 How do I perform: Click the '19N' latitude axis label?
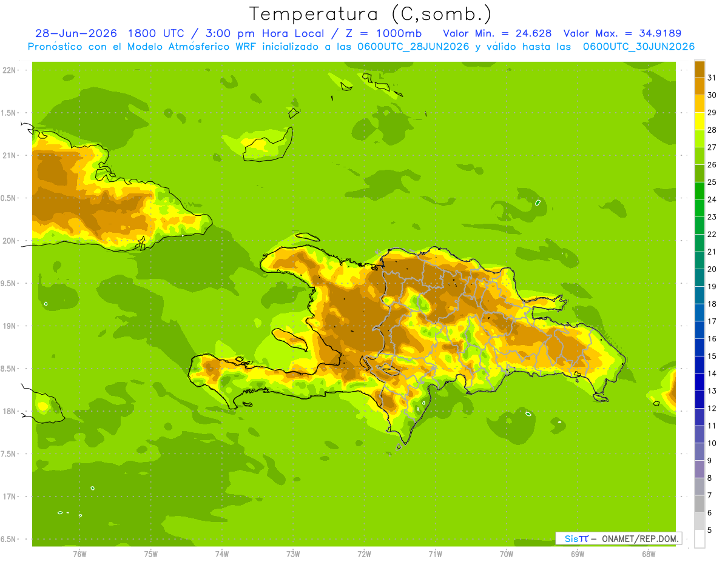pyautogui.click(x=8, y=326)
